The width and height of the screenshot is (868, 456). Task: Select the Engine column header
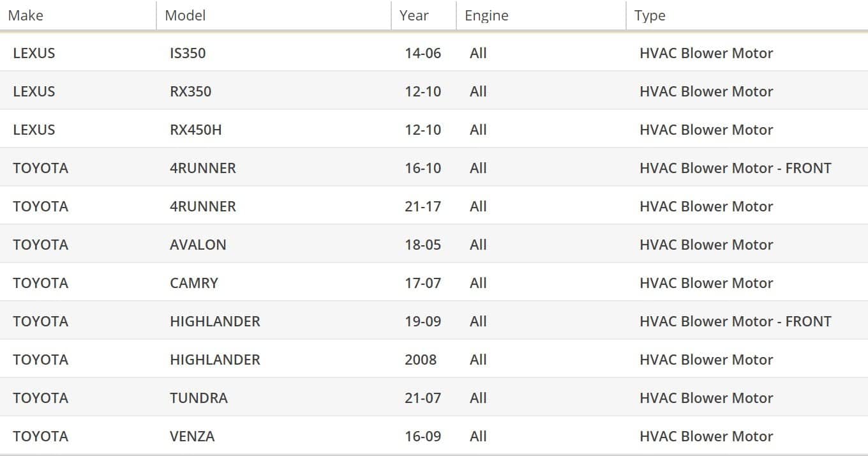[x=486, y=15]
